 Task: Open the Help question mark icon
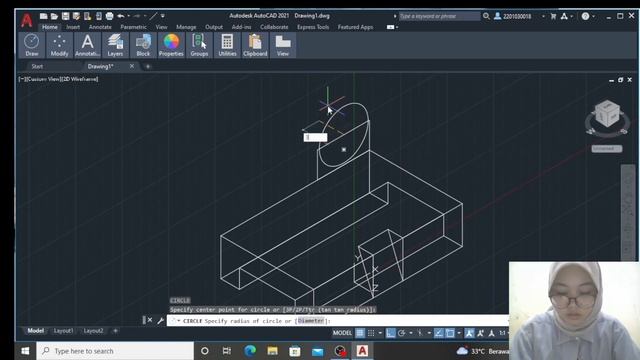coord(585,16)
